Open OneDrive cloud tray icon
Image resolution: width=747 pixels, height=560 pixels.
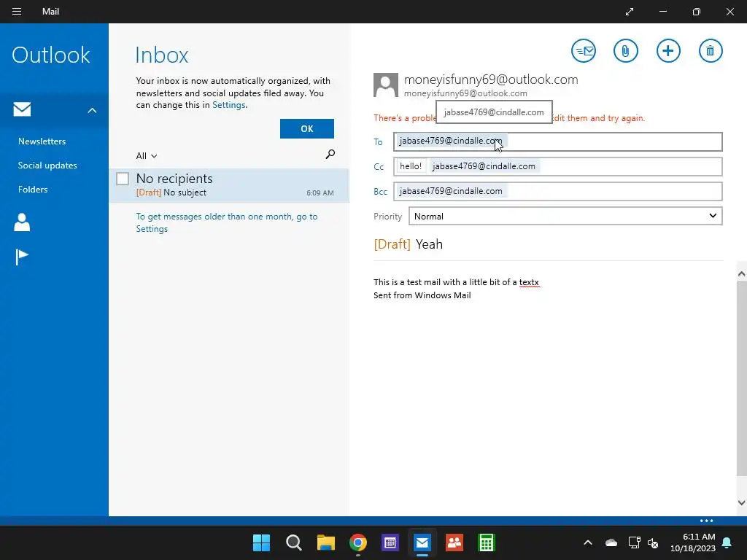coord(611,542)
